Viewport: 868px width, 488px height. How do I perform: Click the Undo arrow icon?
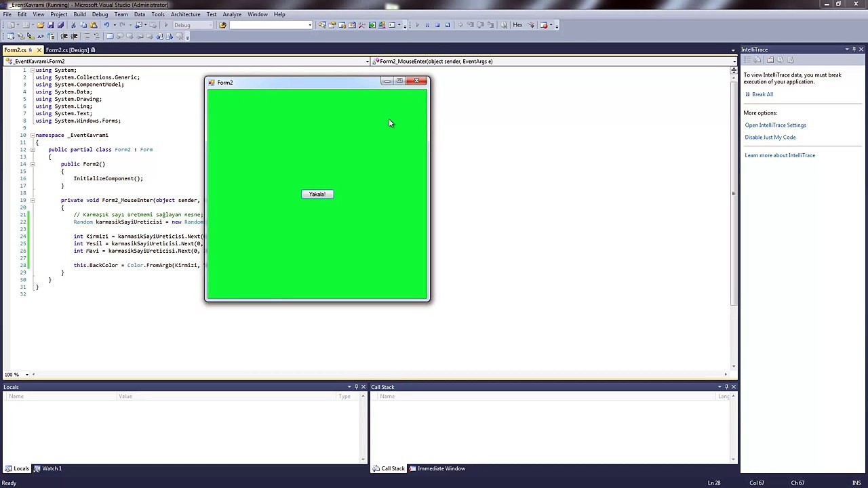pos(106,25)
